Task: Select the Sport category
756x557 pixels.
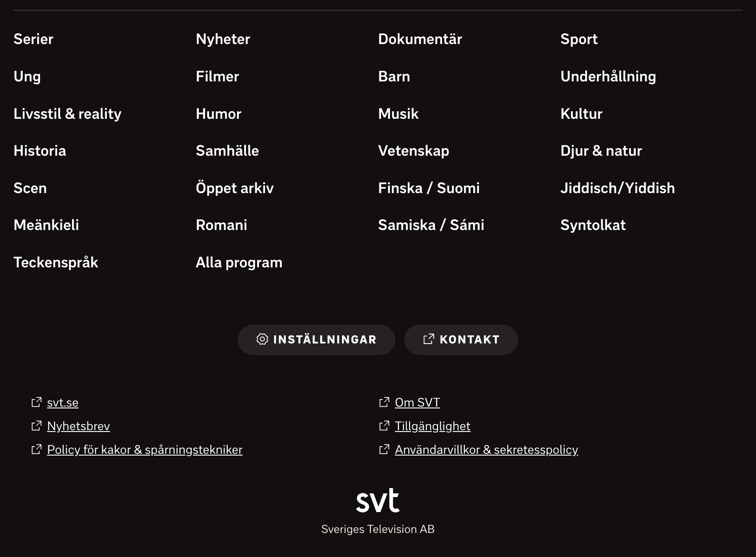Action: 579,39
